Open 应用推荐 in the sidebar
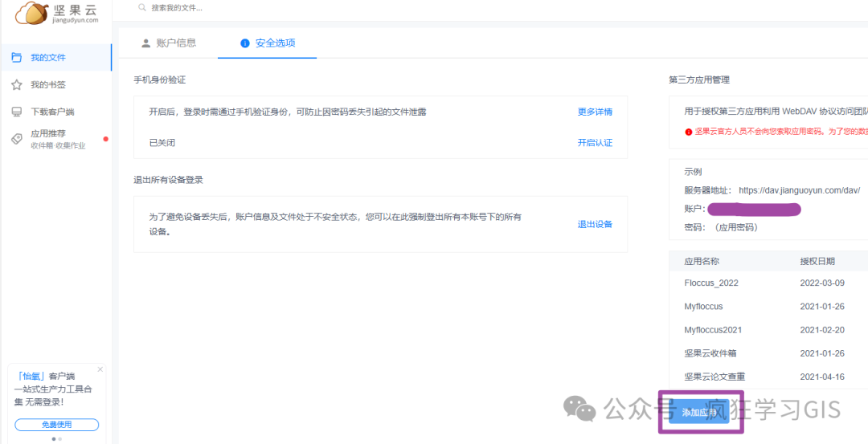 56,139
